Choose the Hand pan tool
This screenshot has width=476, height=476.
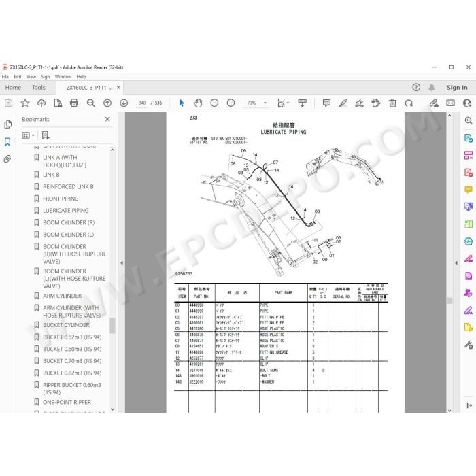pyautogui.click(x=198, y=103)
